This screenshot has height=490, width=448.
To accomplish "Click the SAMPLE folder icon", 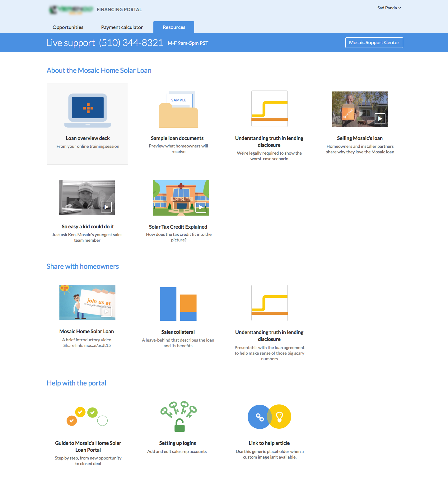I will [x=179, y=110].
